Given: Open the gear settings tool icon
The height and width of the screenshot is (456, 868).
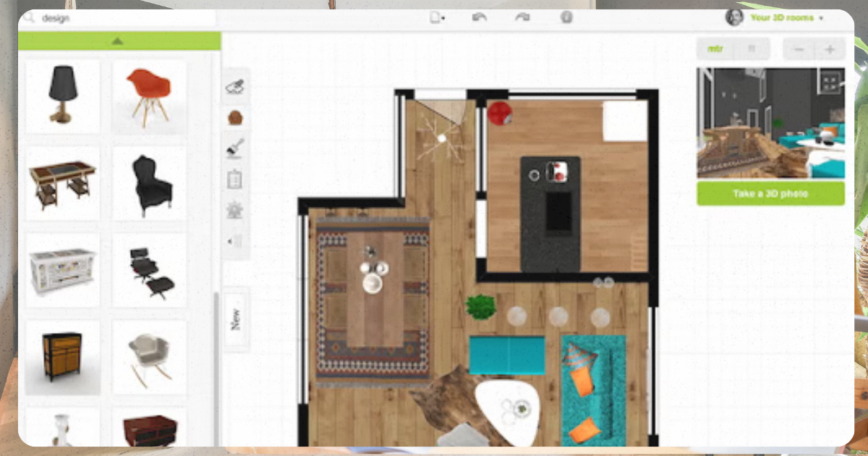Looking at the screenshot, I should [235, 210].
